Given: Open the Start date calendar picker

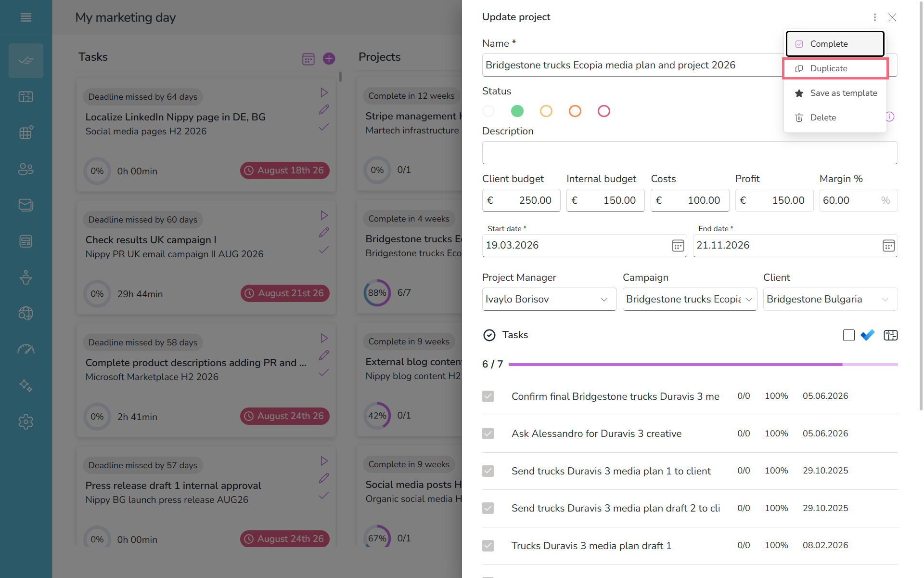Looking at the screenshot, I should point(678,246).
